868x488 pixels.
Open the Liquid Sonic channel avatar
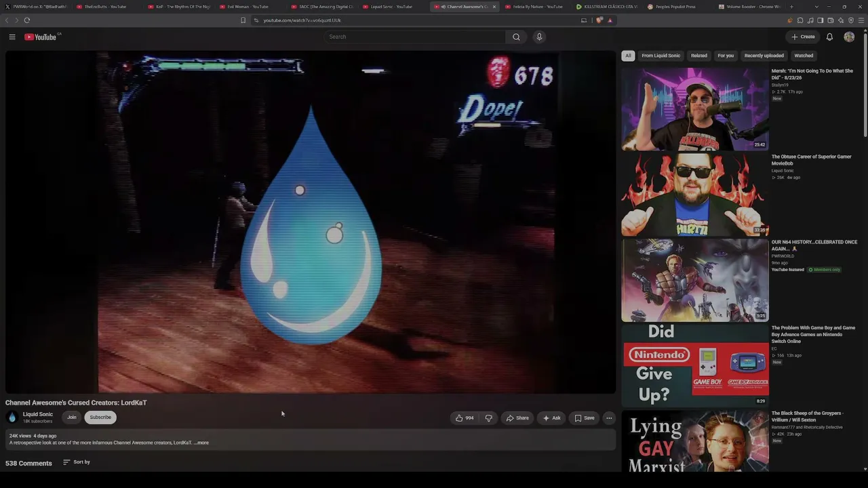point(12,418)
